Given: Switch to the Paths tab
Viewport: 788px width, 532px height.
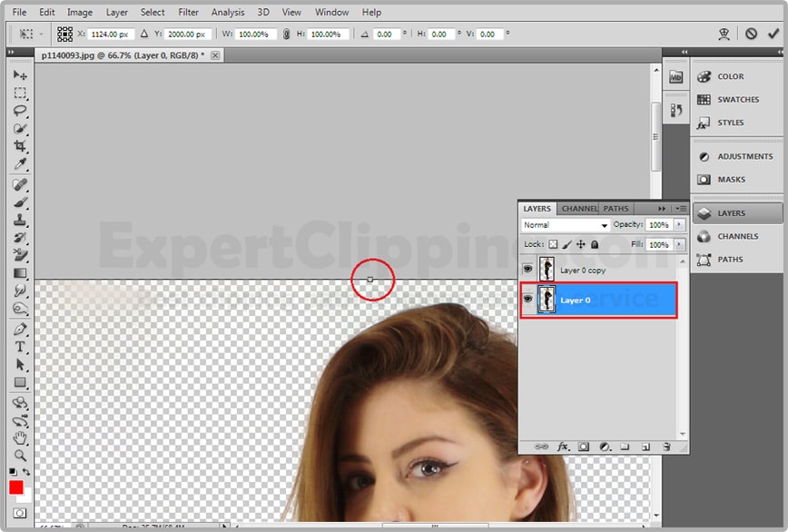Looking at the screenshot, I should coord(616,209).
